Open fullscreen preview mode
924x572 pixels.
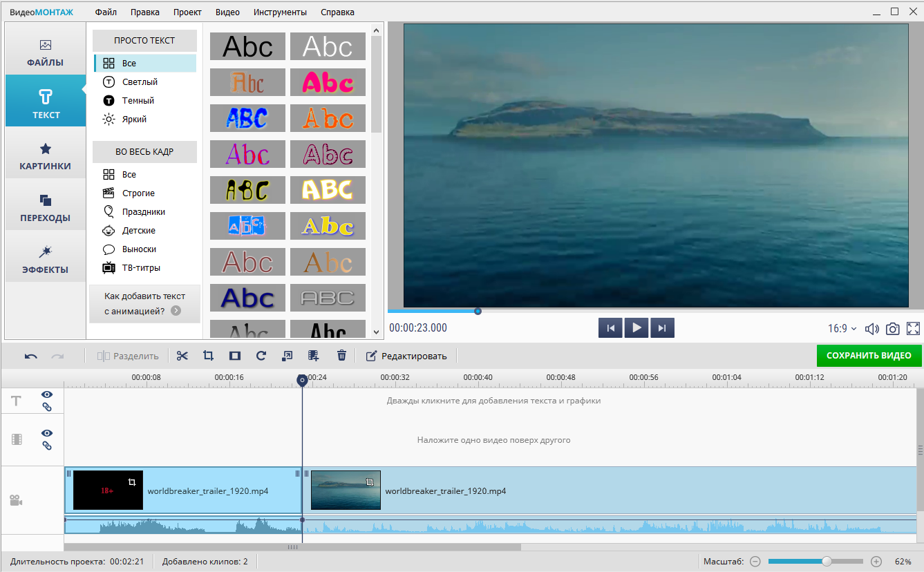[x=913, y=329]
